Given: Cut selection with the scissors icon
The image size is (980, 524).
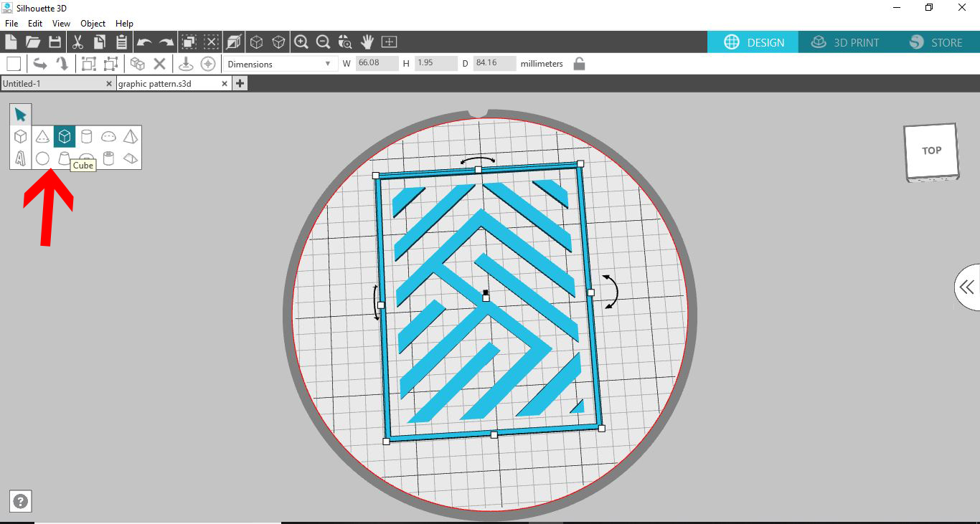Looking at the screenshot, I should tap(78, 42).
